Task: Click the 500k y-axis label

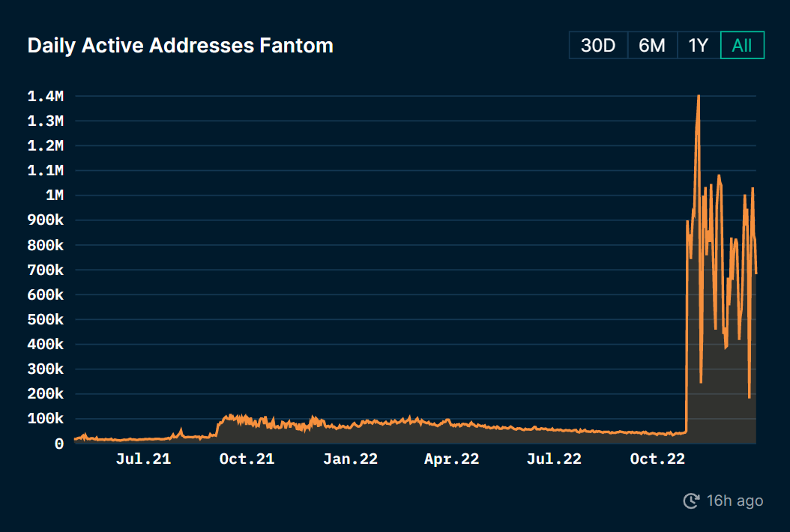Action: pos(45,319)
